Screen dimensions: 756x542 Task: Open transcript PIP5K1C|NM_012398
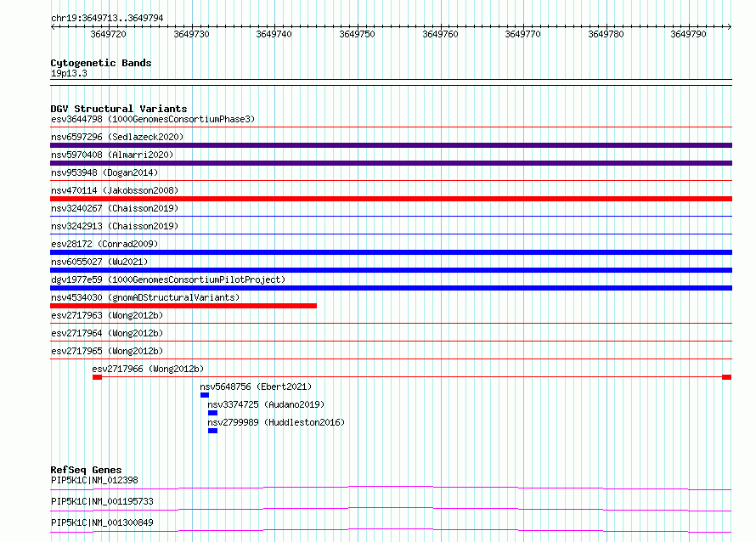(94, 480)
